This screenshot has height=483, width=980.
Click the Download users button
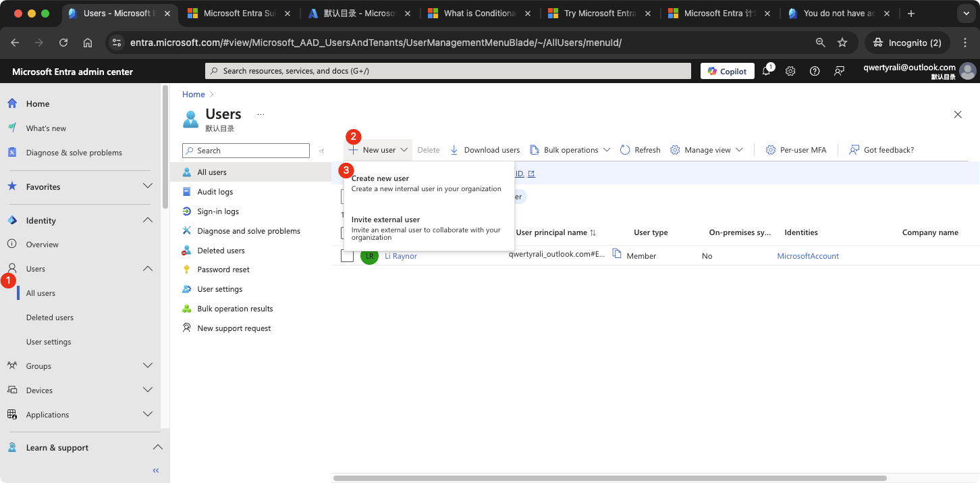click(x=485, y=150)
